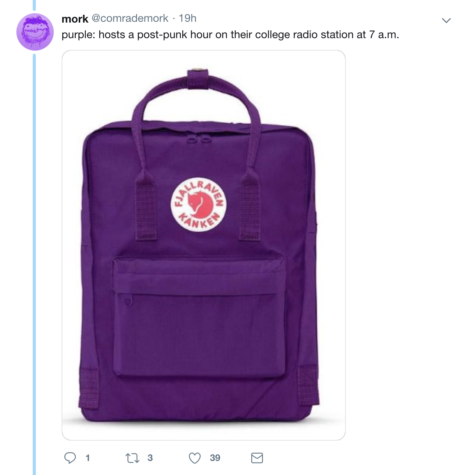Click the tweet text about post-punk hour

point(230,35)
